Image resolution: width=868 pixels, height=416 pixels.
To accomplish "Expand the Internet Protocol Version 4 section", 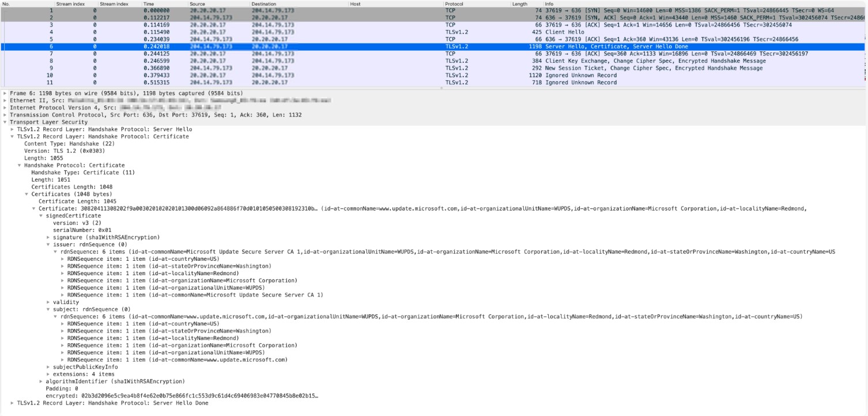I will coord(5,107).
